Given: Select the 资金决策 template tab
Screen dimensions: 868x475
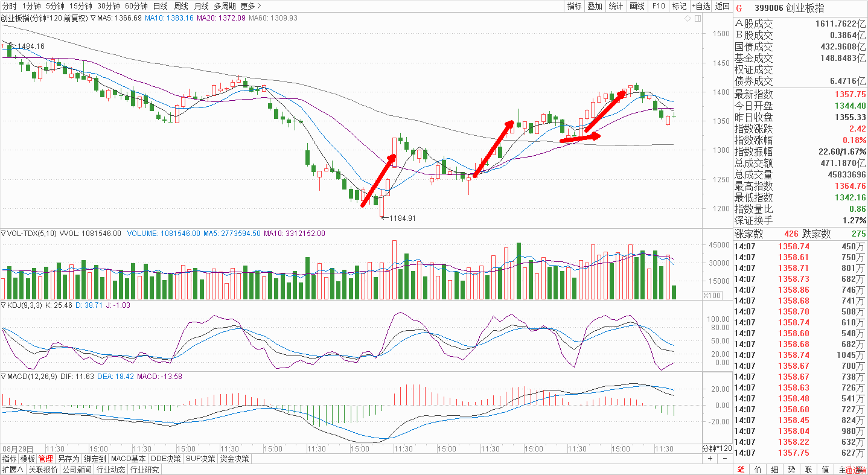Looking at the screenshot, I should [235, 459].
